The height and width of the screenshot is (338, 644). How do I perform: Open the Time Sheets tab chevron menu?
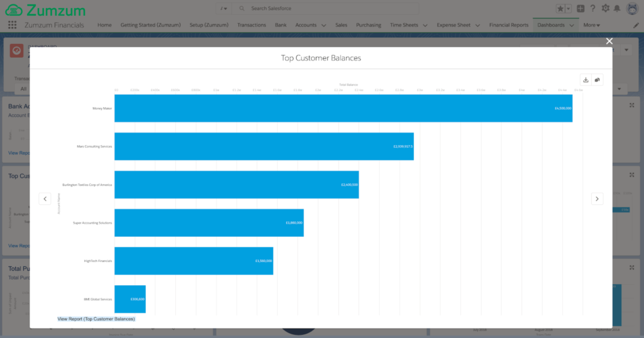click(425, 25)
